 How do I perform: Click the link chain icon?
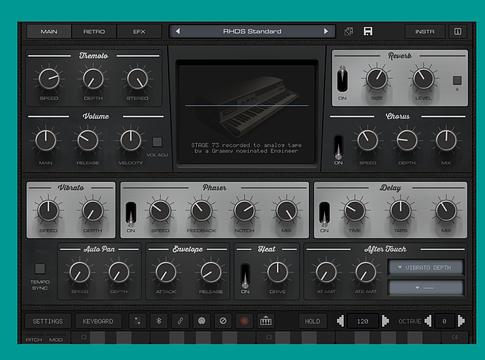click(180, 321)
